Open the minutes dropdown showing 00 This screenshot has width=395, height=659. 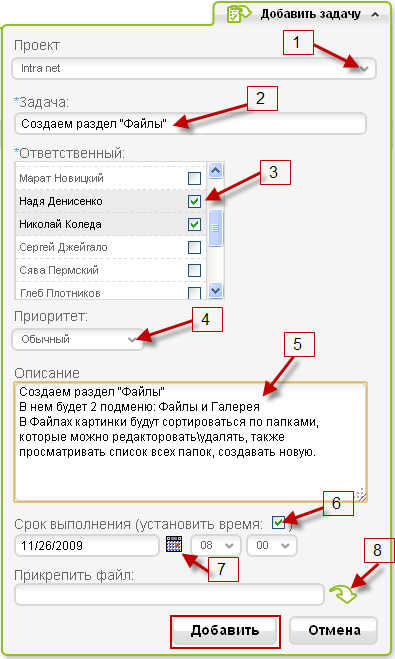[272, 546]
